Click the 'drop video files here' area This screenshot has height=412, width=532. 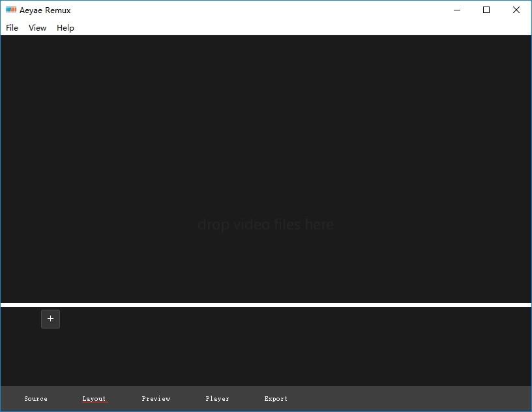(x=265, y=224)
